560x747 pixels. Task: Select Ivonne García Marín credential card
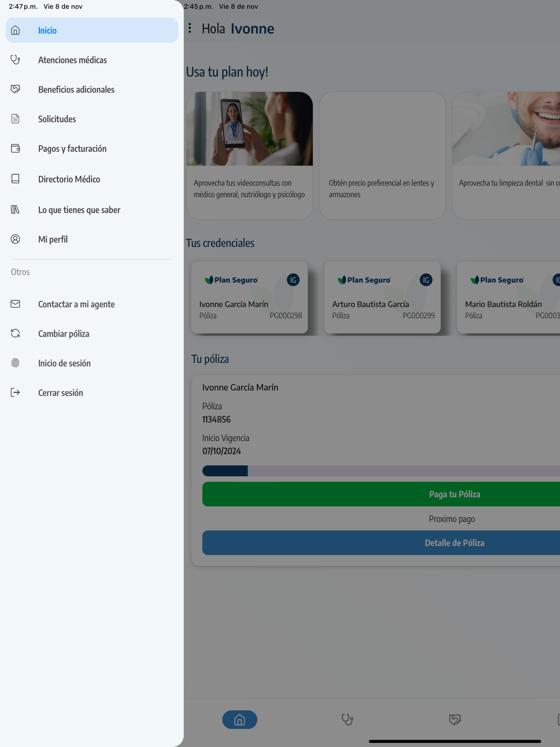[250, 297]
